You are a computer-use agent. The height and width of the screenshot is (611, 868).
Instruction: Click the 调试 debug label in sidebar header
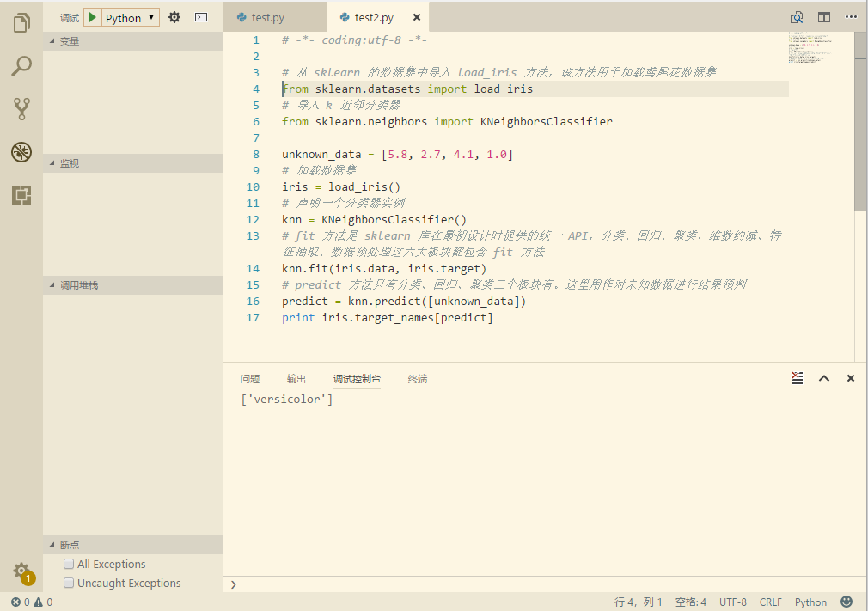click(x=70, y=18)
